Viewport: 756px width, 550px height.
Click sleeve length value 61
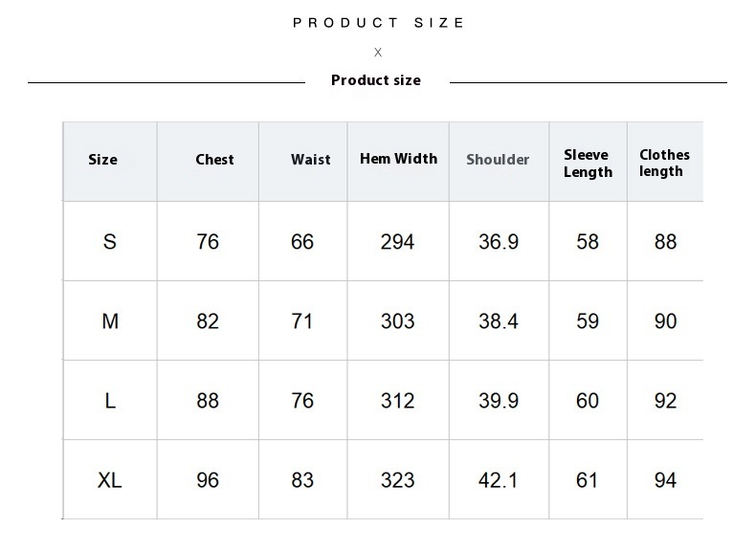pyautogui.click(x=588, y=480)
